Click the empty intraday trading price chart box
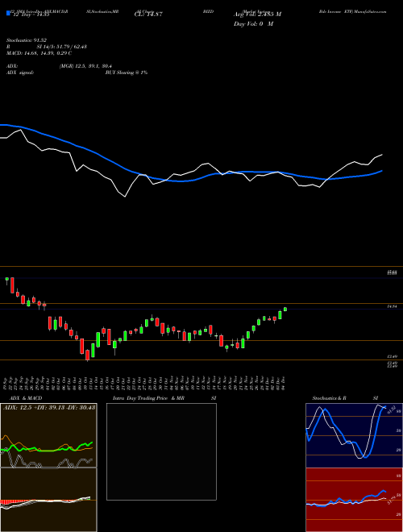This screenshot has width=403, height=532. pyautogui.click(x=161, y=451)
